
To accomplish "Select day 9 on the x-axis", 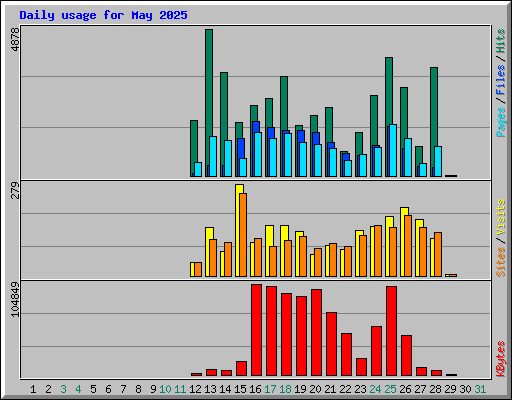I will point(153,389).
